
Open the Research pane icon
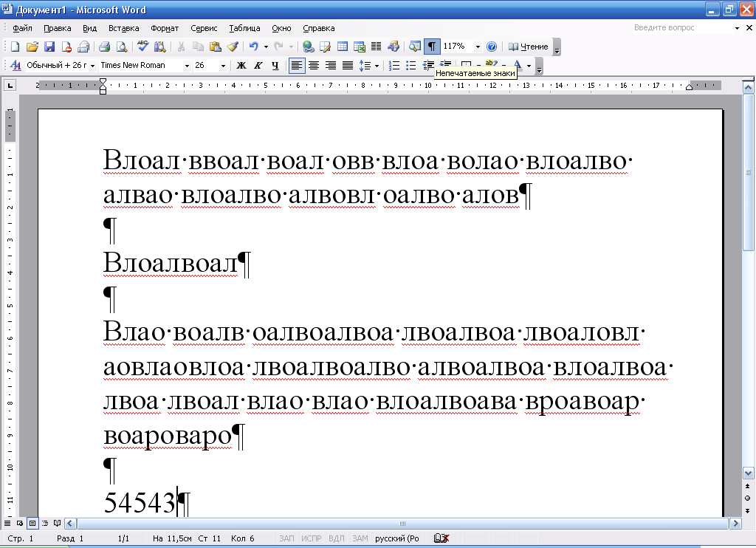coord(159,47)
